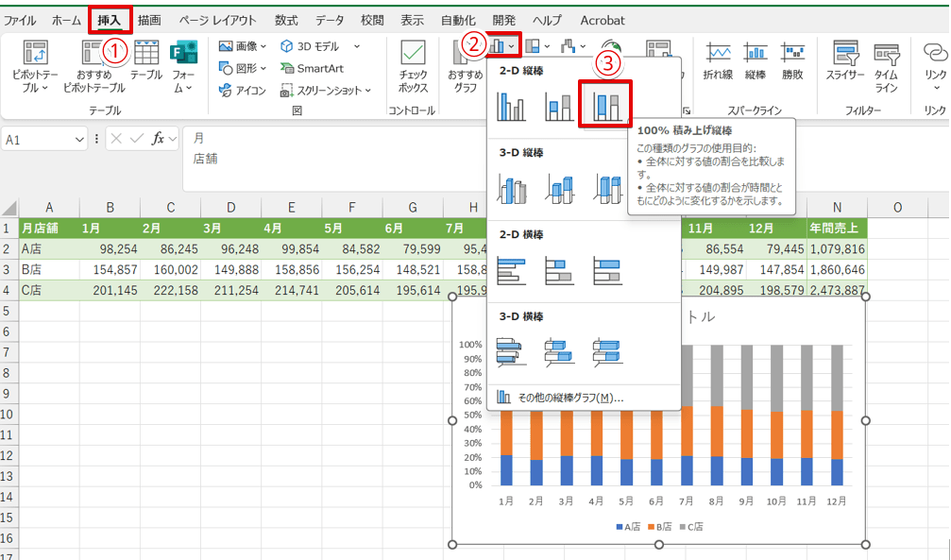951x560 pixels.
Task: Click column header E
Action: click(292, 208)
